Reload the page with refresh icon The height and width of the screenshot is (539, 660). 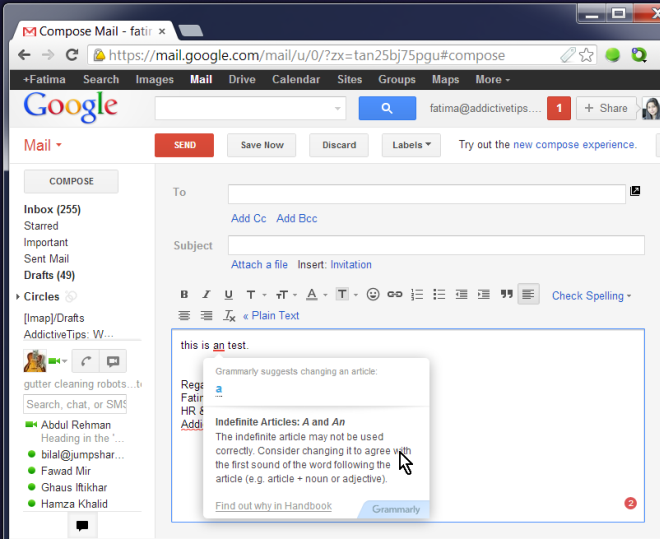pyautogui.click(x=72, y=55)
